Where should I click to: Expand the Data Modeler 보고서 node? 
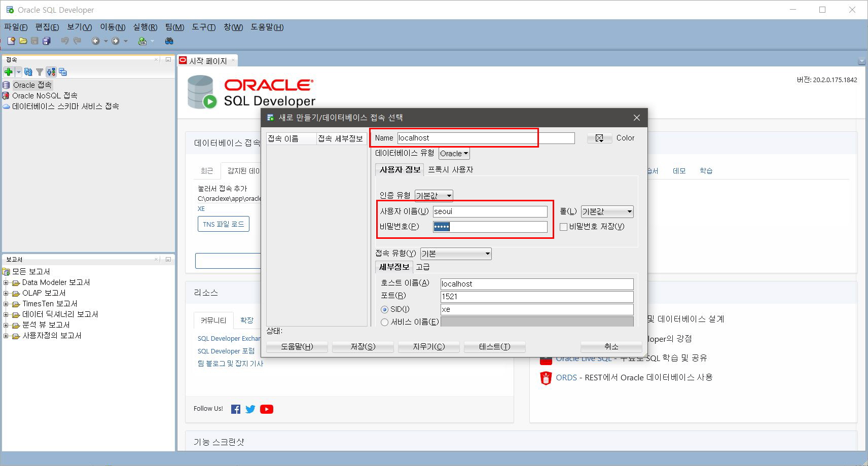[x=6, y=283]
